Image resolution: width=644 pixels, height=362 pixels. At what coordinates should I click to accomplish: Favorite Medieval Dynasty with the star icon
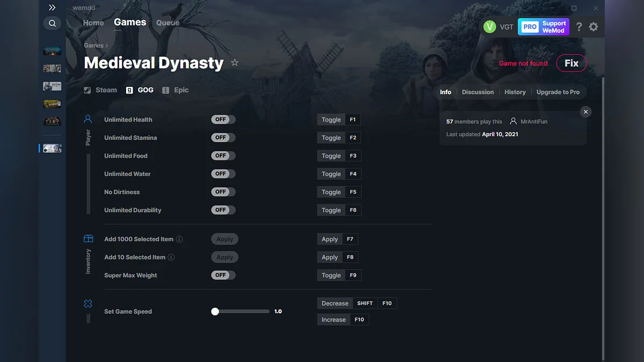coord(235,62)
